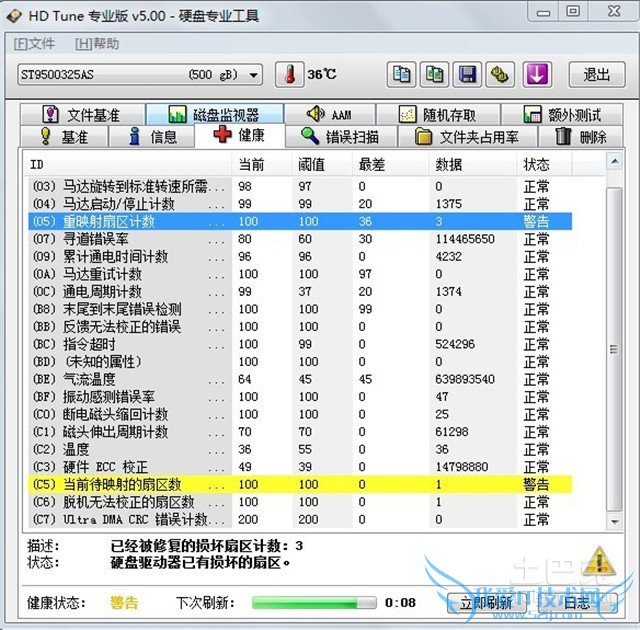
Task: Switch to the 删除 erase tab
Action: [581, 136]
